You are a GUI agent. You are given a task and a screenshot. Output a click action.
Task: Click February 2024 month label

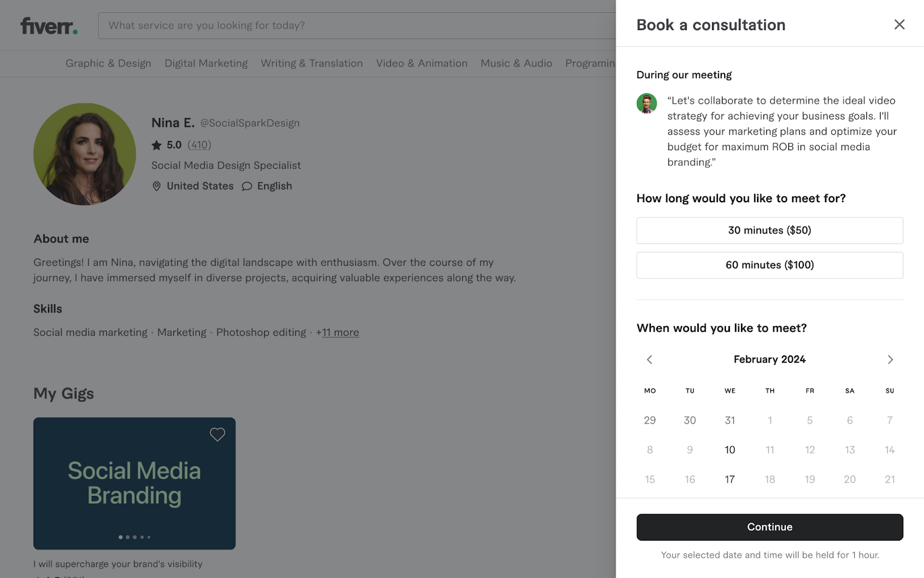tap(770, 360)
